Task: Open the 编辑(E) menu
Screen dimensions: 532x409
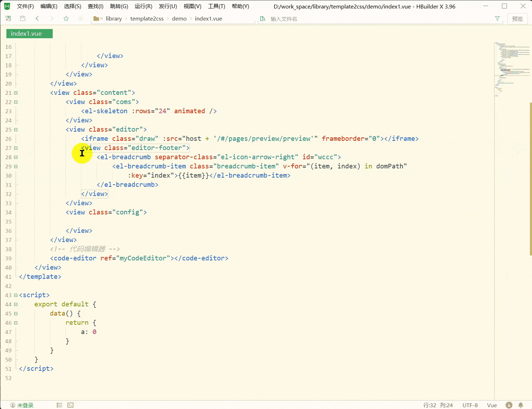Action: pyautogui.click(x=49, y=6)
